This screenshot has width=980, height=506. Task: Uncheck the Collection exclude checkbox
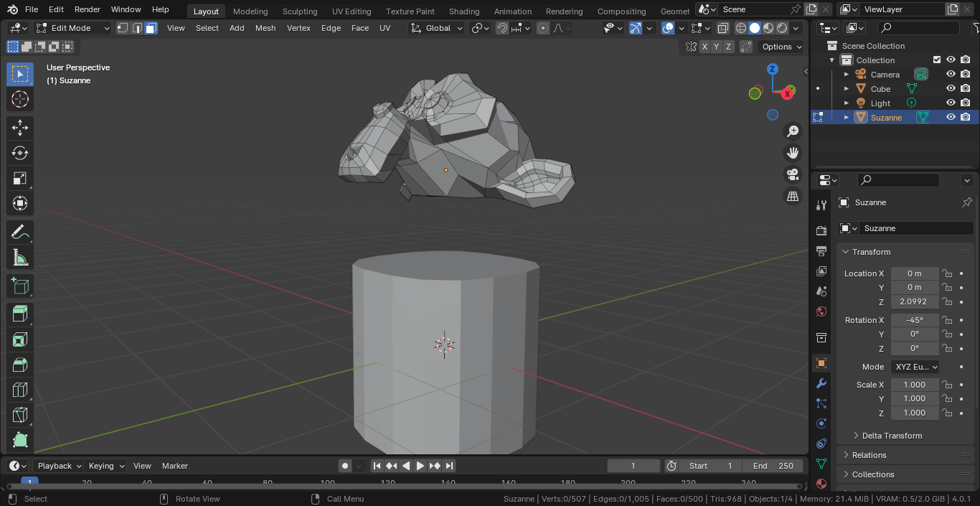pos(936,60)
